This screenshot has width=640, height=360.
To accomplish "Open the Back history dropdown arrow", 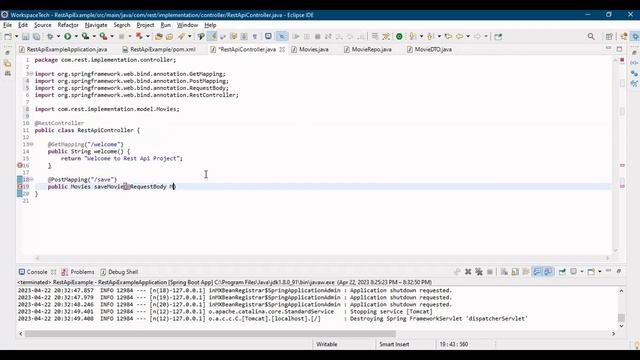I will pos(468,36).
